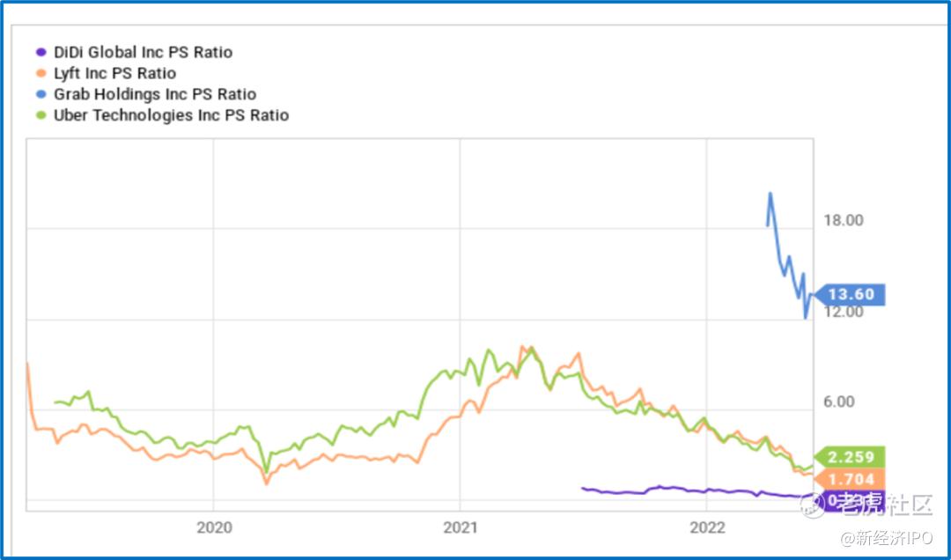Viewport: 951px width, 560px height.
Task: Select the DiDi Global Inc PS Ratio label
Action: tap(143, 53)
